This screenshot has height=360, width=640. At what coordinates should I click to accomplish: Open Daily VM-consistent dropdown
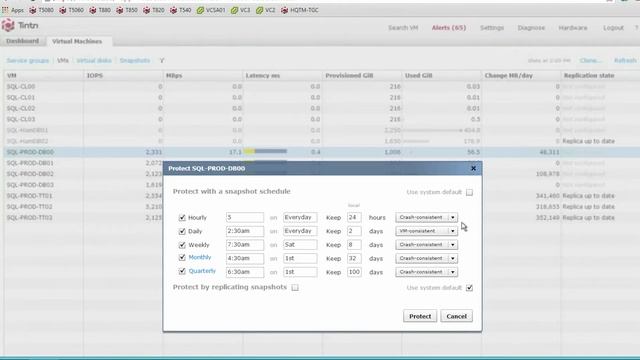[x=426, y=231]
